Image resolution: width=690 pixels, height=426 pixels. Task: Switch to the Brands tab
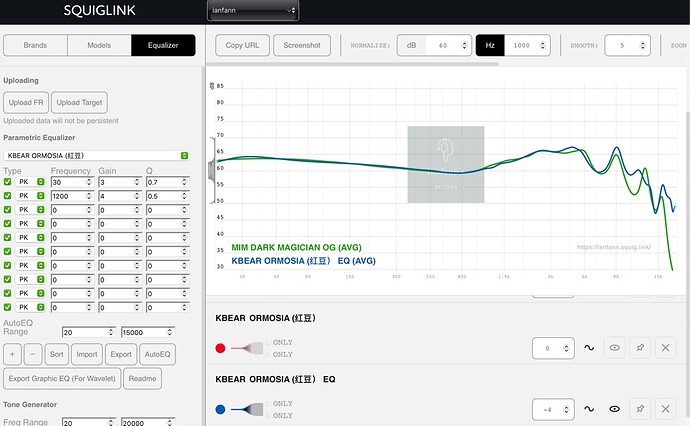tap(35, 45)
